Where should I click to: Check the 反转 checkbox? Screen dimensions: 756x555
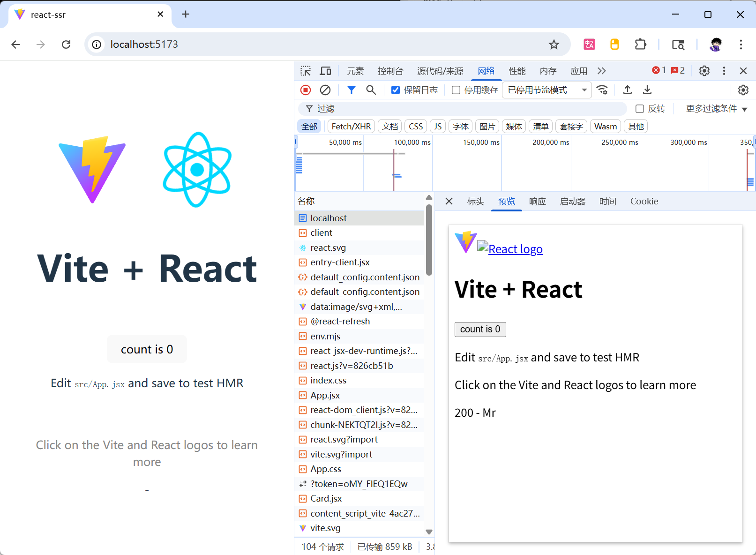tap(640, 109)
